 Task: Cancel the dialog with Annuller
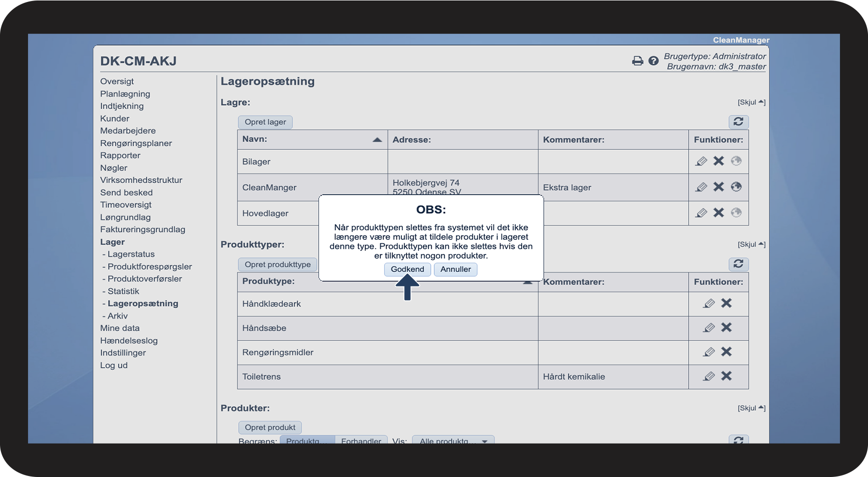click(455, 269)
